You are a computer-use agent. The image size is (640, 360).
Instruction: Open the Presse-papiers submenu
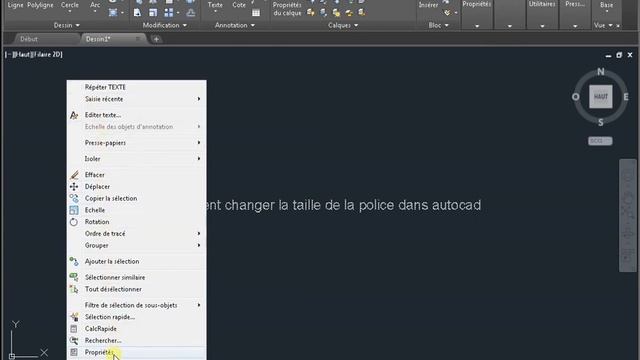136,143
